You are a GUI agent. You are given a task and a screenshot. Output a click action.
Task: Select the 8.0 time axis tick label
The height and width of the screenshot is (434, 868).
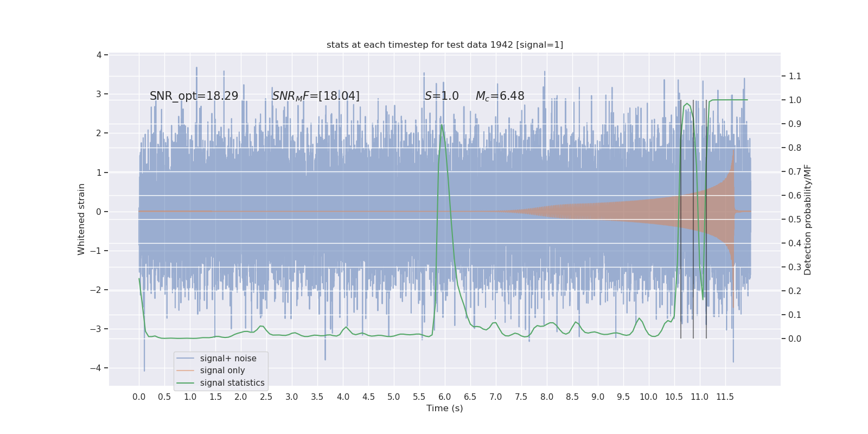547,397
